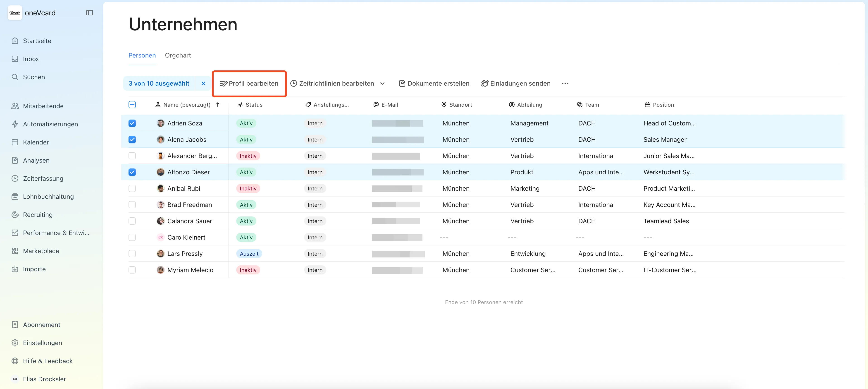Viewport: 868px width, 389px height.
Task: Click the sort arrow next to Name
Action: tap(218, 105)
